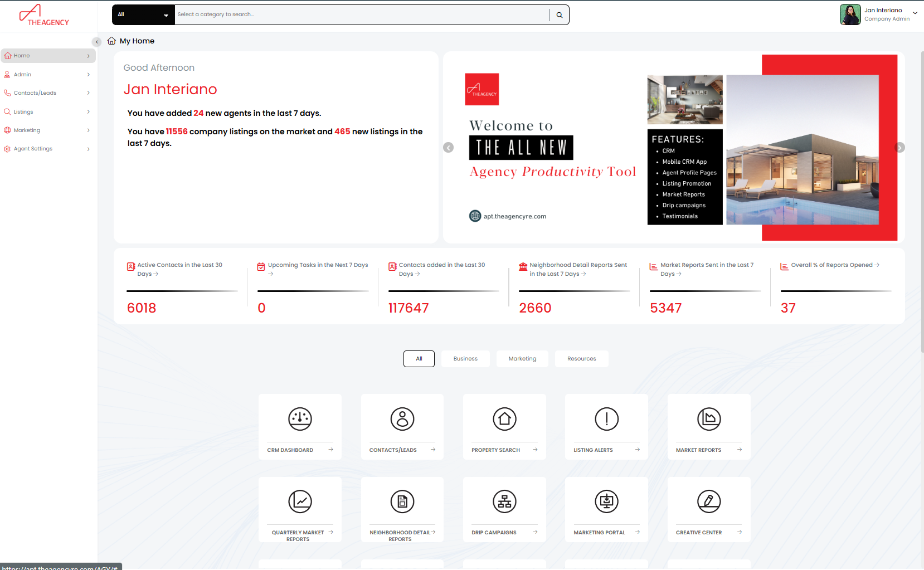Viewport: 924px width, 570px height.
Task: Click the Company Admin role text
Action: pos(887,19)
